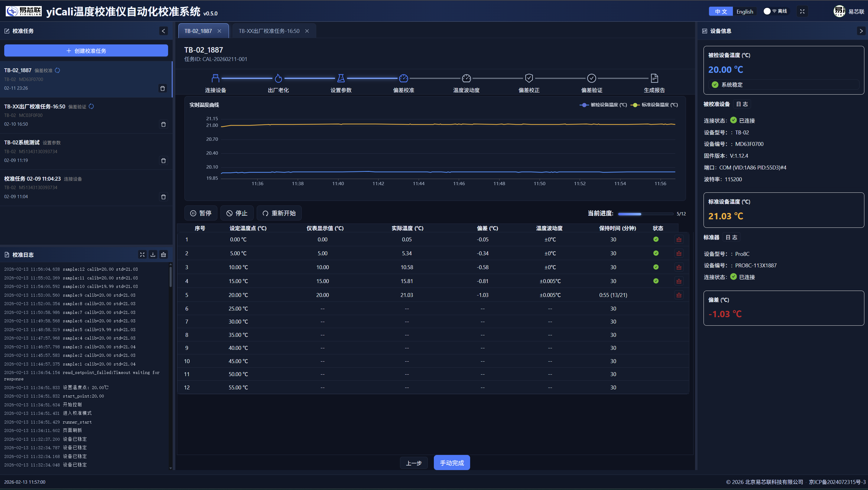
Task: Delete the 校准任务 02-09 11:04:23 entry
Action: (x=164, y=197)
